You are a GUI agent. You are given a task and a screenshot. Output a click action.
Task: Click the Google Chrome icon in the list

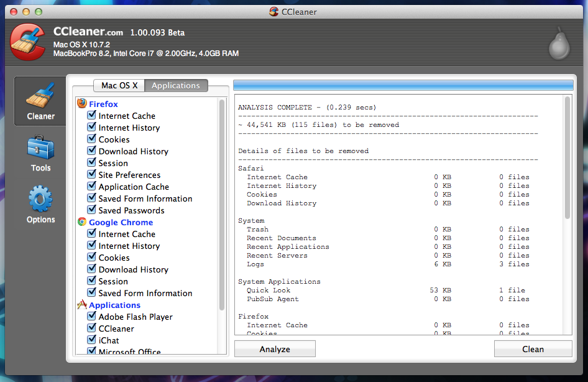[x=82, y=221]
